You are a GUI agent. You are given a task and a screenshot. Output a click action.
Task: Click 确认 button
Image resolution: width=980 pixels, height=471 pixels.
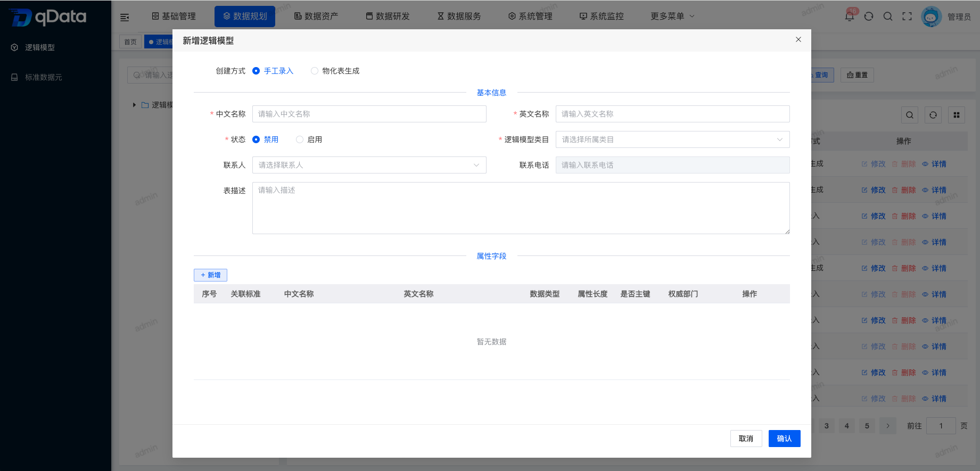click(784, 439)
